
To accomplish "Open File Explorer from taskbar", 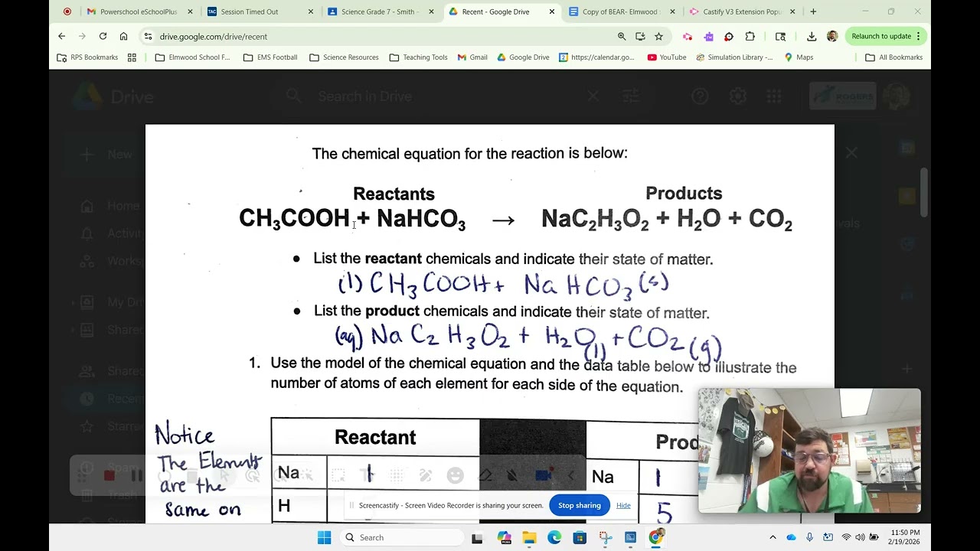I will coord(529,537).
